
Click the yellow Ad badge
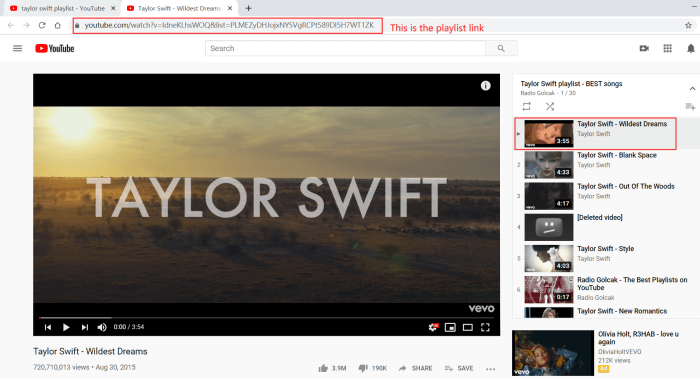pos(604,369)
